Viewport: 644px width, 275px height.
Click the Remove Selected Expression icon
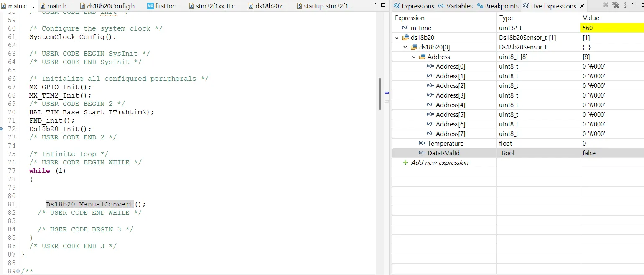[x=605, y=5]
